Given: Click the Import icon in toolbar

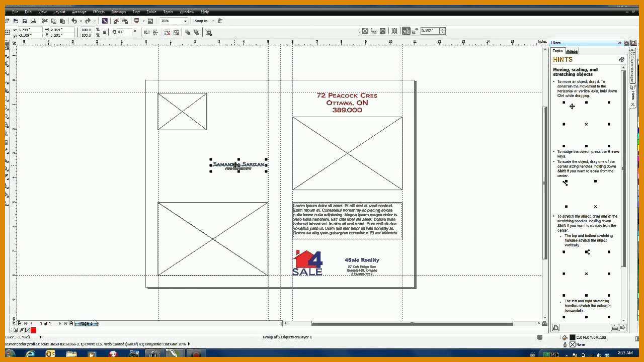Looking at the screenshot, I should (x=116, y=21).
